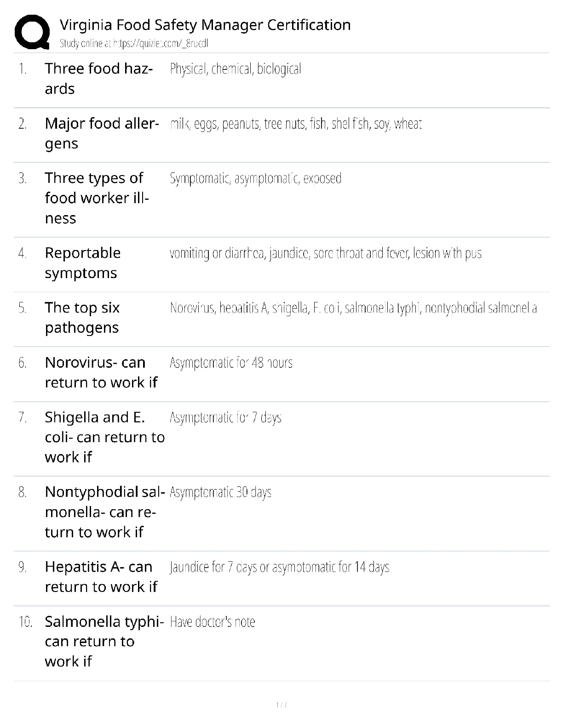Select the 'Three food hazards' term

tap(98, 79)
